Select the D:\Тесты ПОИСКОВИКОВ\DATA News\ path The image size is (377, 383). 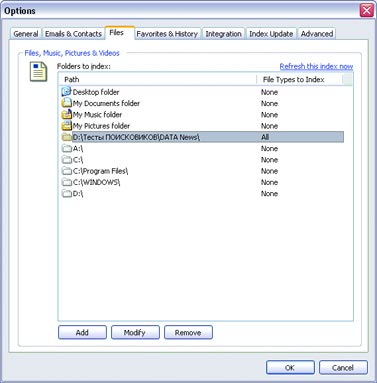coord(136,137)
